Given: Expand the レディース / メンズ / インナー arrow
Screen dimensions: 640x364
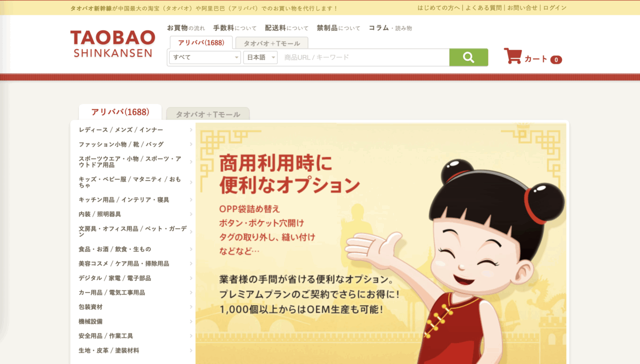Looking at the screenshot, I should pos(191,130).
